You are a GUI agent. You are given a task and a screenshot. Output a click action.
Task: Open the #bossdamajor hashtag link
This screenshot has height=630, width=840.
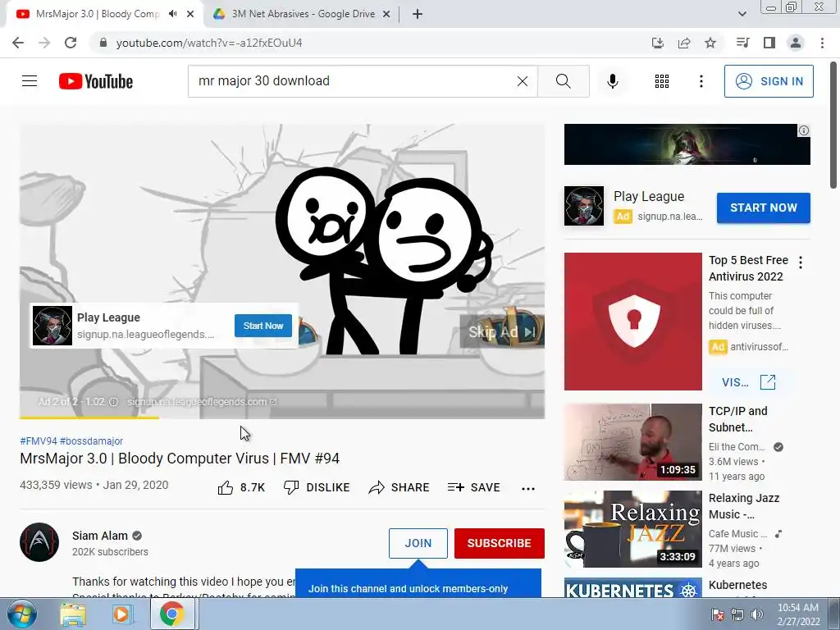[x=92, y=441]
